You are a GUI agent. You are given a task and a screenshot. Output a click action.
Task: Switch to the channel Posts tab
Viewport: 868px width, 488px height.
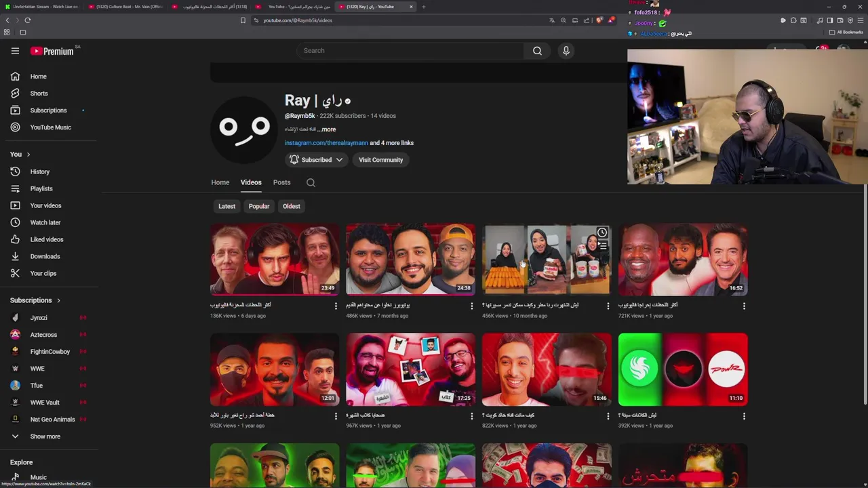tap(281, 182)
